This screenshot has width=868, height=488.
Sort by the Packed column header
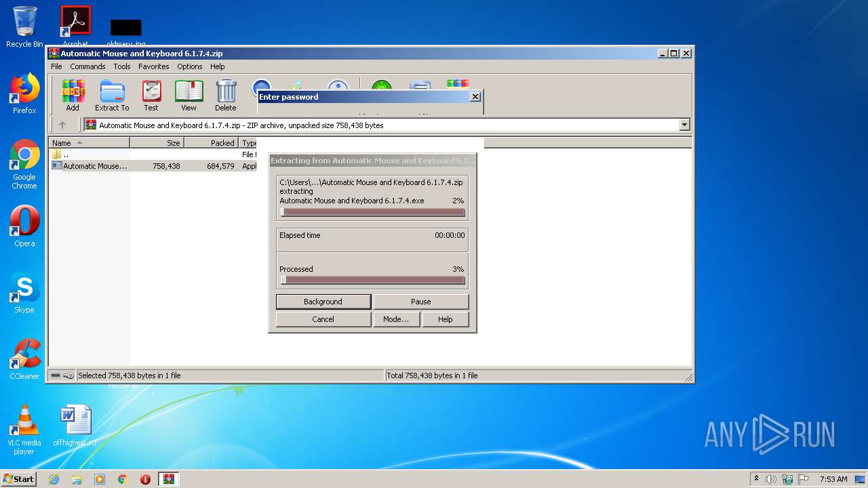coord(212,143)
